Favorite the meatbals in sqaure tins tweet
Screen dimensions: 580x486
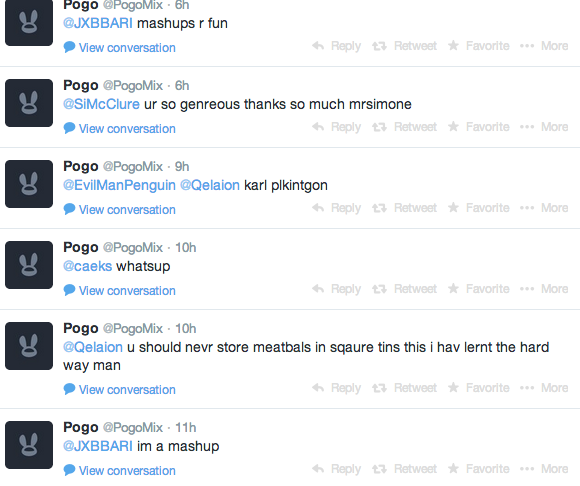tap(478, 388)
